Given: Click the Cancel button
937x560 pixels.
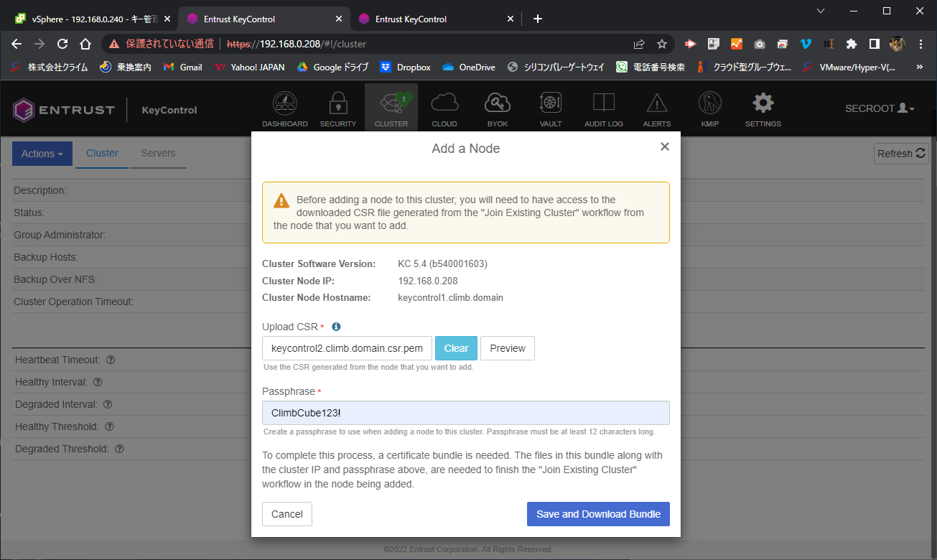Looking at the screenshot, I should tap(287, 514).
